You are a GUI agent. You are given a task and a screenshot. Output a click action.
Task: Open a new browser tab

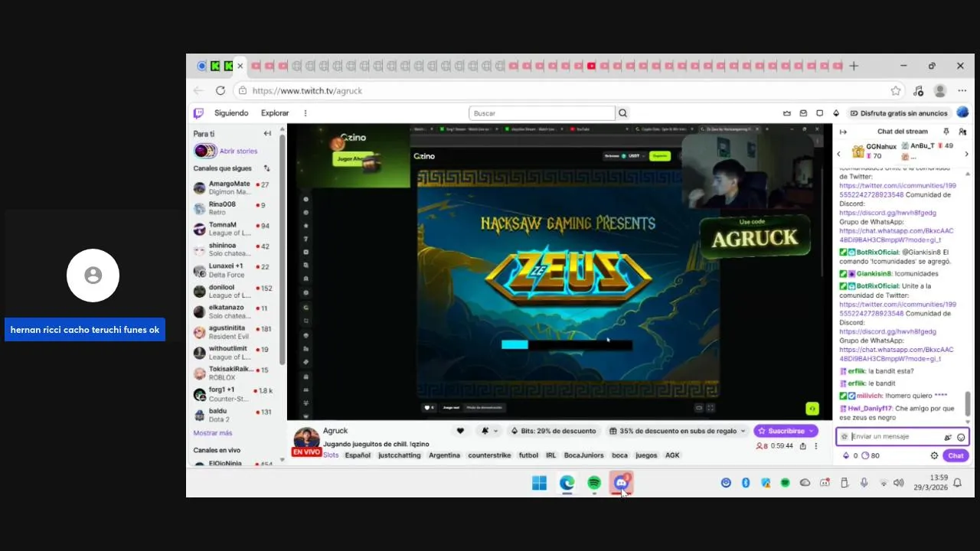point(854,66)
